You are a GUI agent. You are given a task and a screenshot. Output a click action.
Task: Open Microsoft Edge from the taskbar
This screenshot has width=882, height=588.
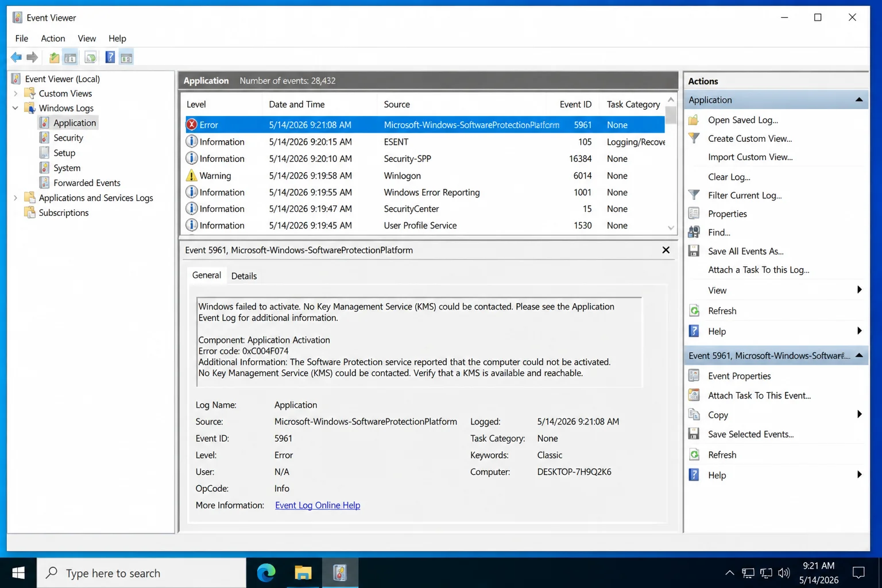coord(266,572)
